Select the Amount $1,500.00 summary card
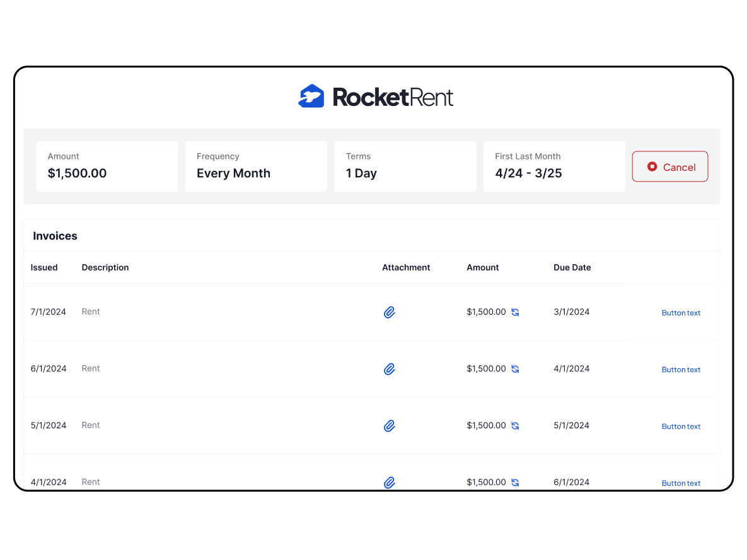This screenshot has width=747, height=560. tap(107, 166)
